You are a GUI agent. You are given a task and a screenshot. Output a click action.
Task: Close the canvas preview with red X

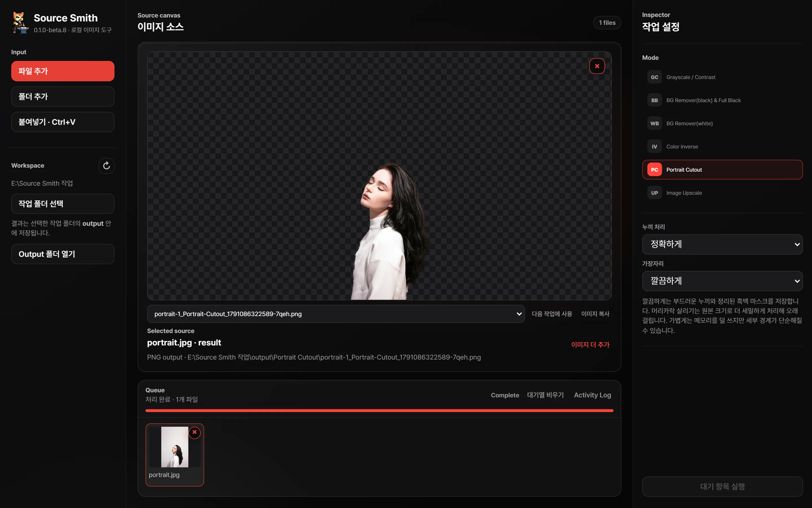coord(597,66)
